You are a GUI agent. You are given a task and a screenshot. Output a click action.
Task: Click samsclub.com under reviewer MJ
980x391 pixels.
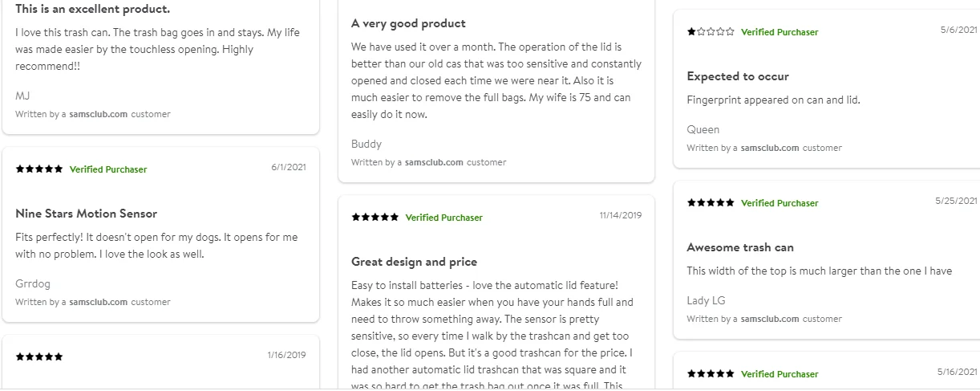(x=98, y=114)
